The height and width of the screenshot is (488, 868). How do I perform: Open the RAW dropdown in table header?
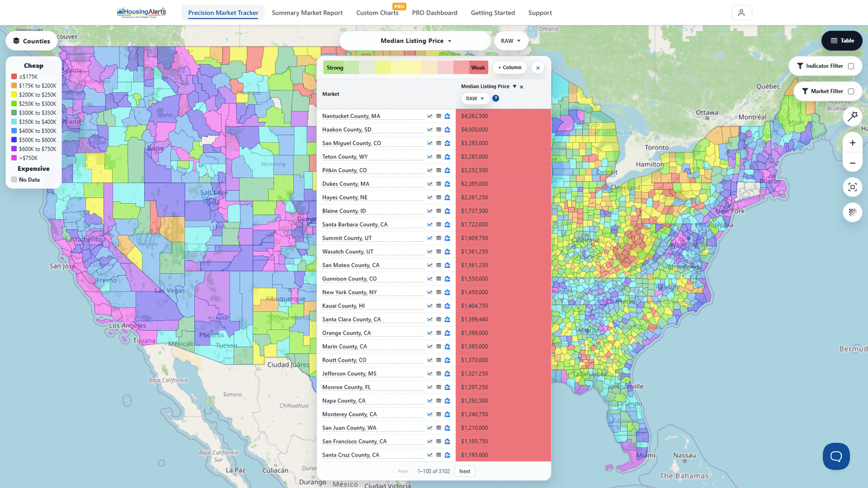(x=475, y=99)
